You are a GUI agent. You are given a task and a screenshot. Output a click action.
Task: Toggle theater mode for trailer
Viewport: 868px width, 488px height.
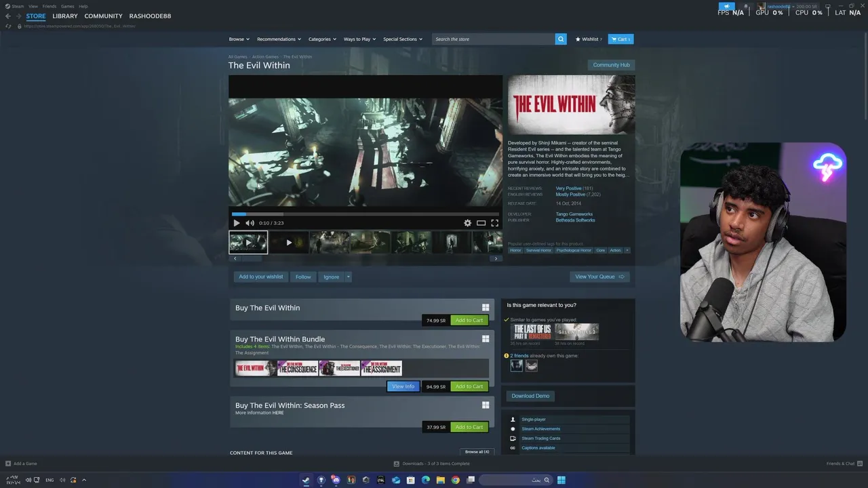click(481, 223)
